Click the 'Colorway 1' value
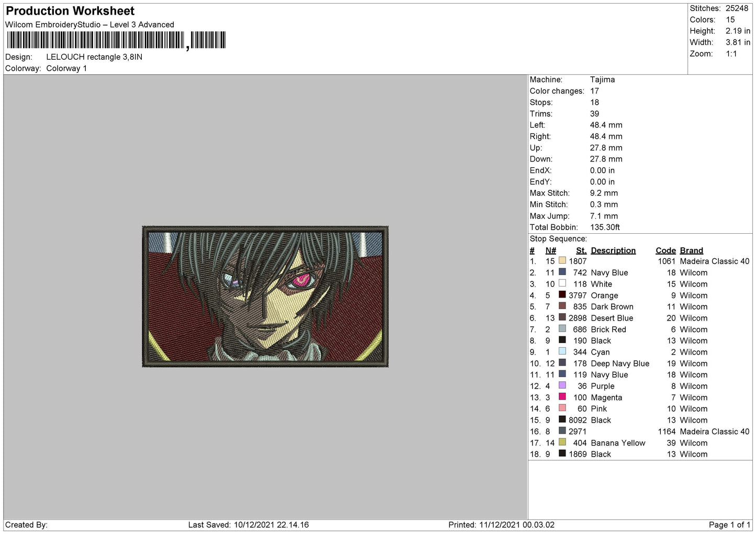The width and height of the screenshot is (756, 534). [66, 69]
